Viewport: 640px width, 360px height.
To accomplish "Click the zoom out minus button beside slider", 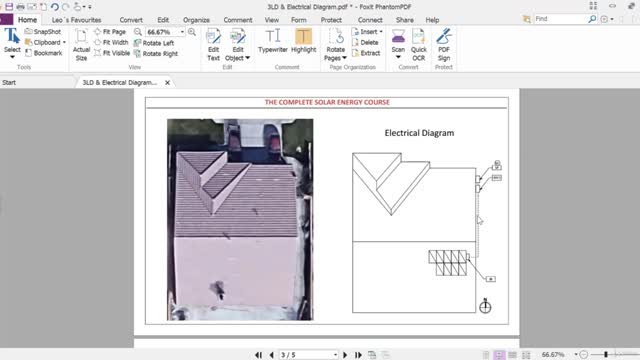I will tap(584, 355).
